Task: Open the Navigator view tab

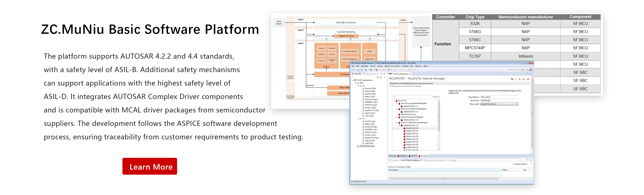Action: 452,160
